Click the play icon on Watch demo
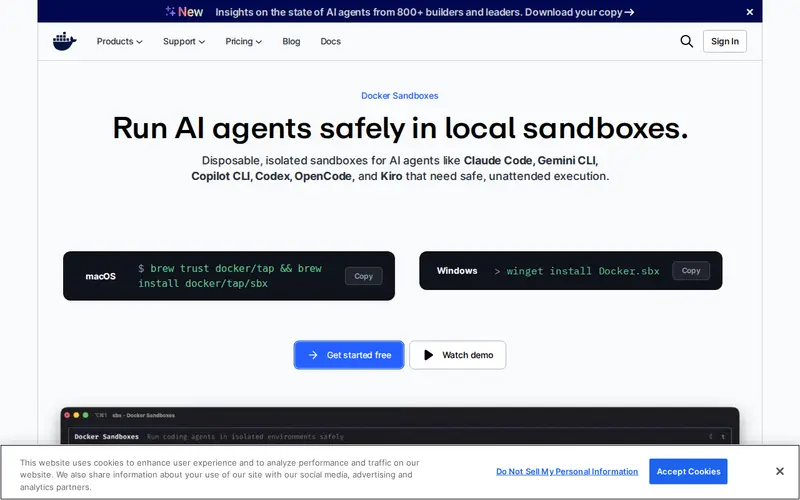 pyautogui.click(x=429, y=355)
